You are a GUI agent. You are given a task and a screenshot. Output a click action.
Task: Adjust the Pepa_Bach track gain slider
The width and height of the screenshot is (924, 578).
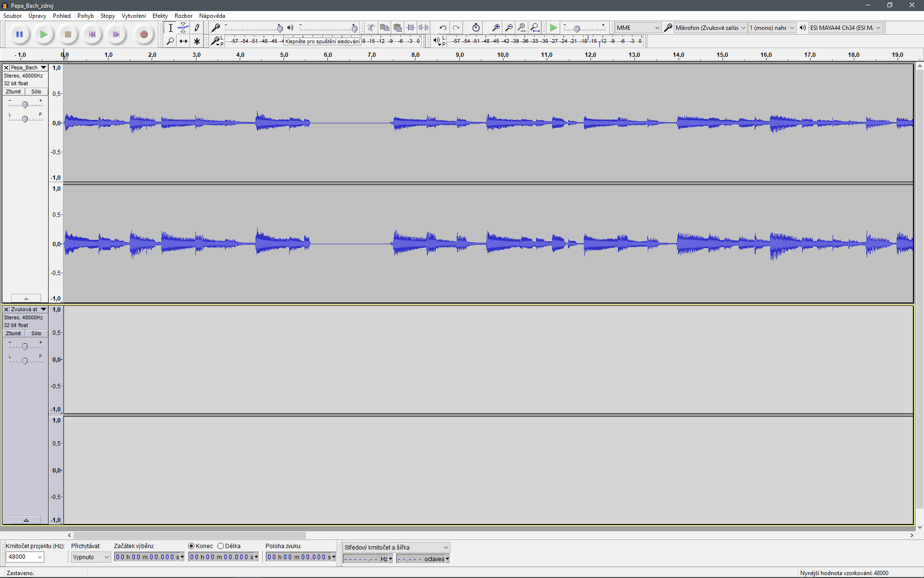(25, 104)
